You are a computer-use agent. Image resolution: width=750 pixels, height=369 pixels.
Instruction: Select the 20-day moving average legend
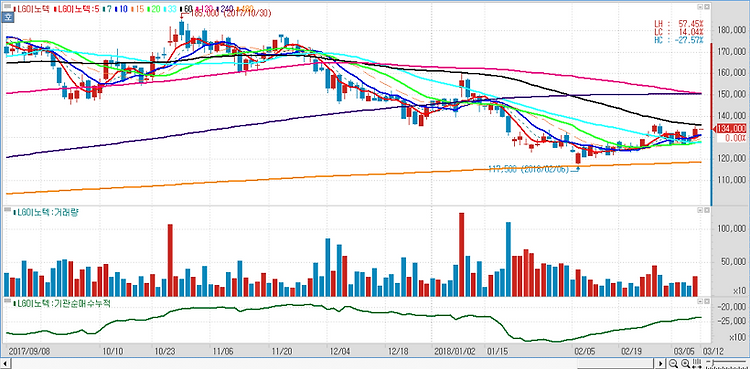point(154,9)
